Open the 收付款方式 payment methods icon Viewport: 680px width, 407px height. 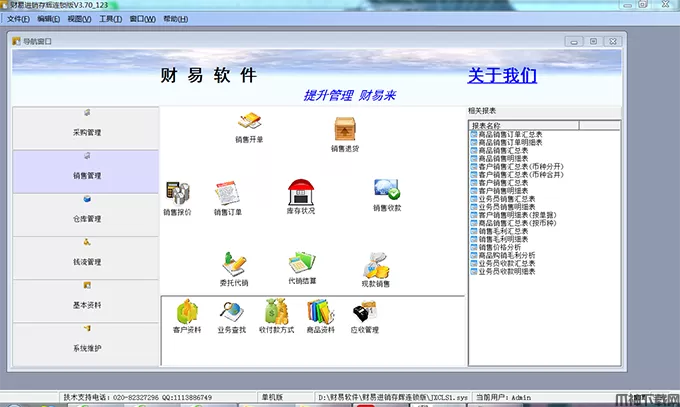[x=276, y=316]
